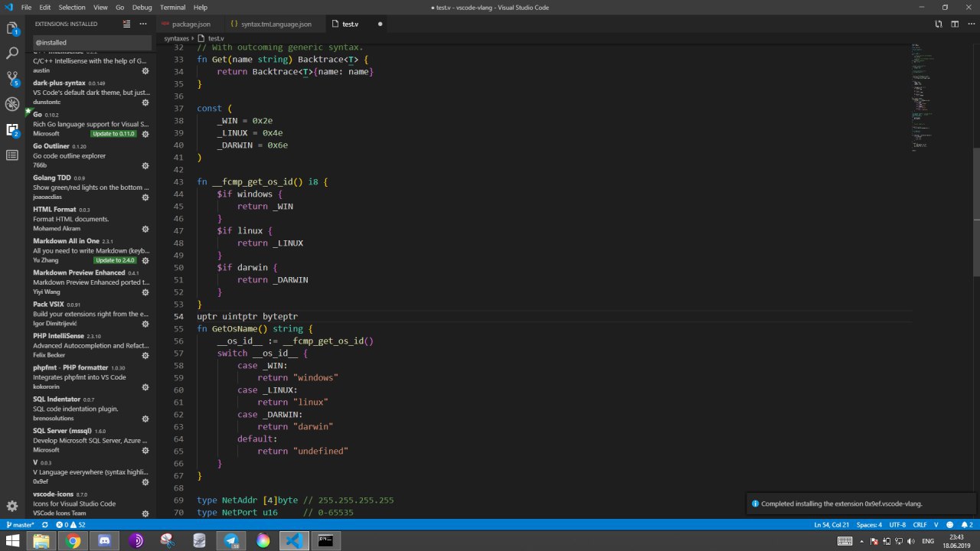
Task: Open manage gear for HTML Format extension
Action: coord(145,229)
